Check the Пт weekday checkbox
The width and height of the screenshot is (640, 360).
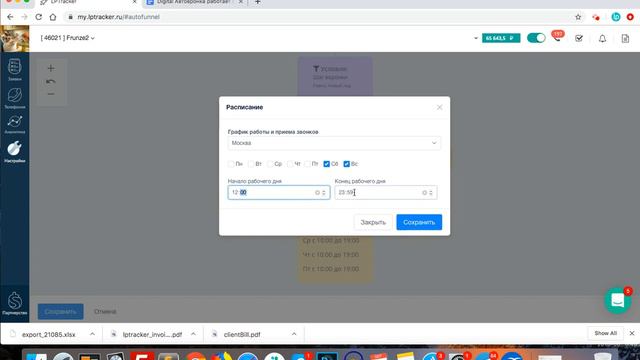tap(307, 164)
